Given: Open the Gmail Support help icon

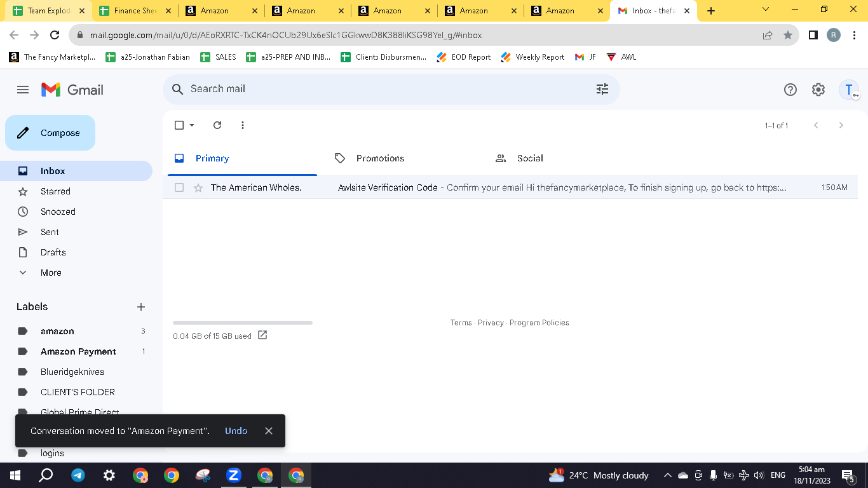Looking at the screenshot, I should point(790,90).
